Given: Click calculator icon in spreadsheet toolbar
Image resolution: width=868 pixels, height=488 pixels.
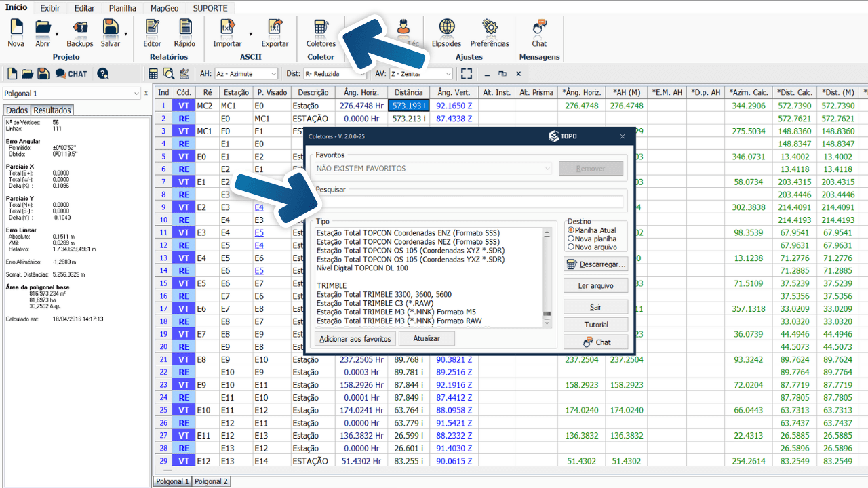Looking at the screenshot, I should [x=153, y=74].
